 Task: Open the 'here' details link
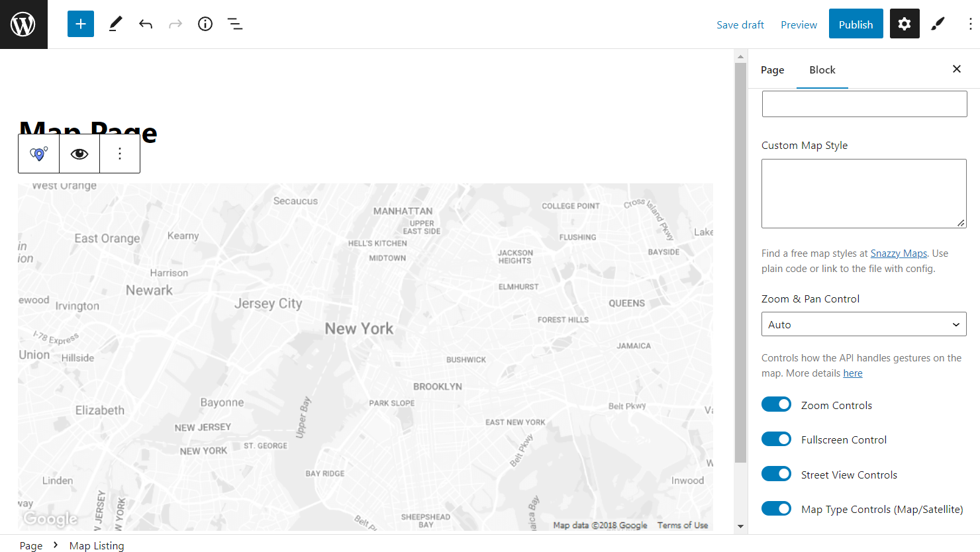point(853,373)
